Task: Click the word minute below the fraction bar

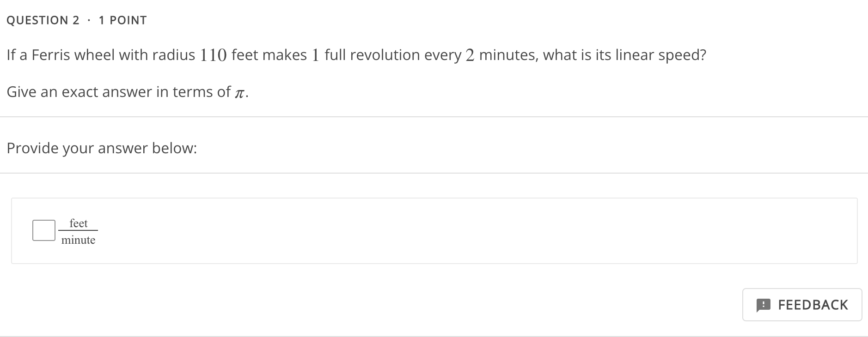Action: coord(79,240)
